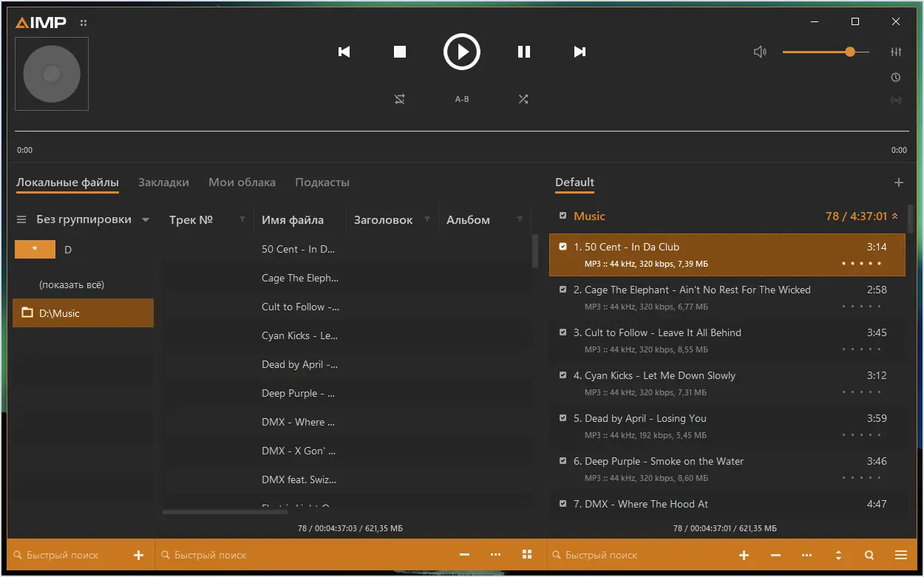Stop playback
Image resolution: width=924 pixels, height=577 pixels.
click(x=400, y=52)
